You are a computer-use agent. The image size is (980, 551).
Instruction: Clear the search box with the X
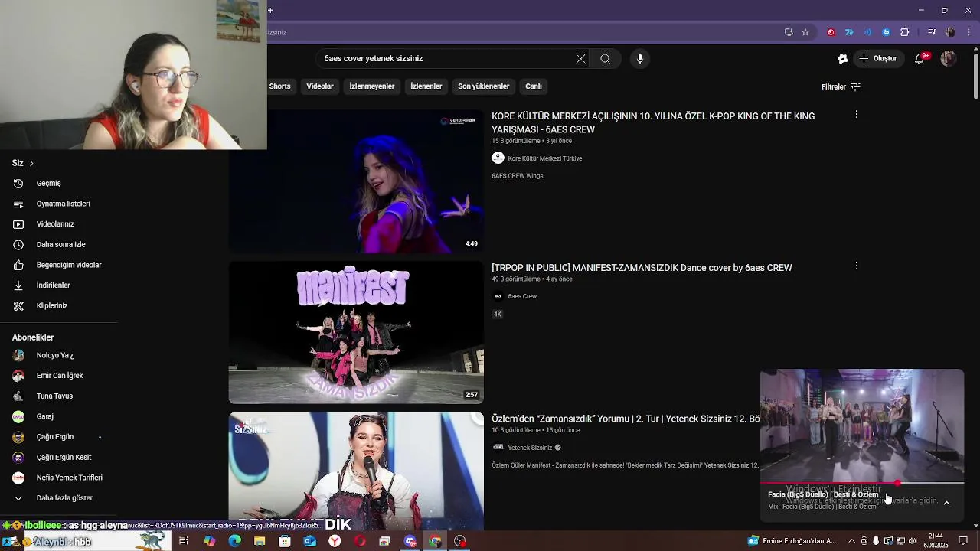tap(580, 58)
